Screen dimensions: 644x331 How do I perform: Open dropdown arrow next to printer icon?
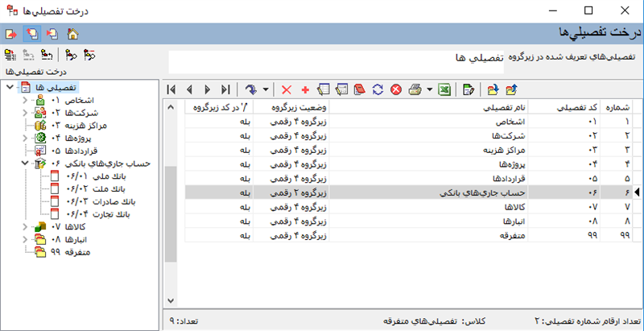click(429, 89)
